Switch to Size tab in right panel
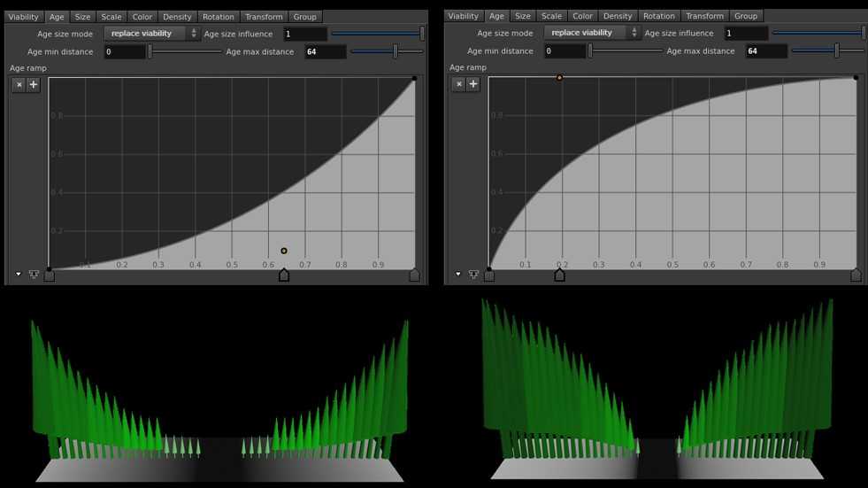 pos(523,16)
